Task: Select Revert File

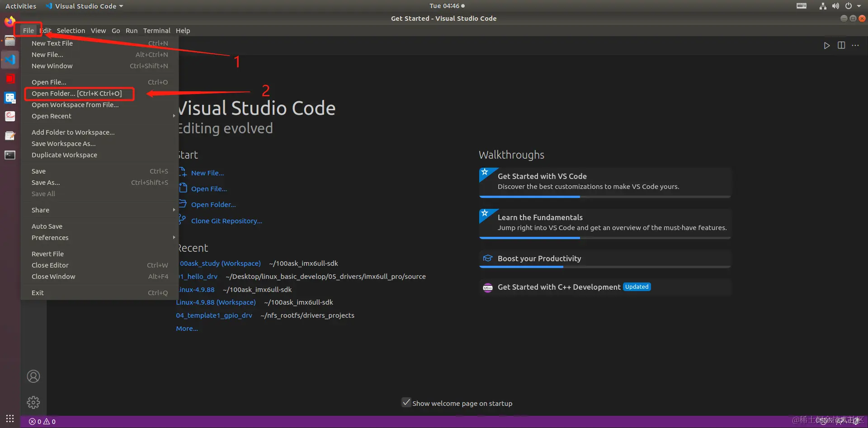Action: pyautogui.click(x=100, y=254)
